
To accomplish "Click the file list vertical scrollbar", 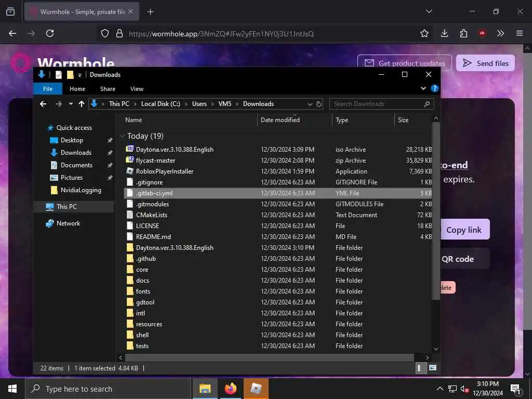I will (x=436, y=211).
